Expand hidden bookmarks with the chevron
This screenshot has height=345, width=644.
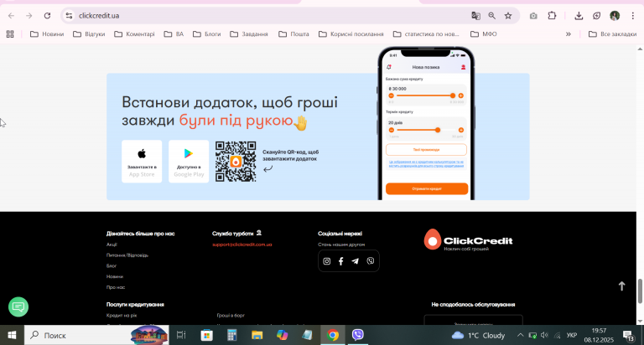(569, 34)
